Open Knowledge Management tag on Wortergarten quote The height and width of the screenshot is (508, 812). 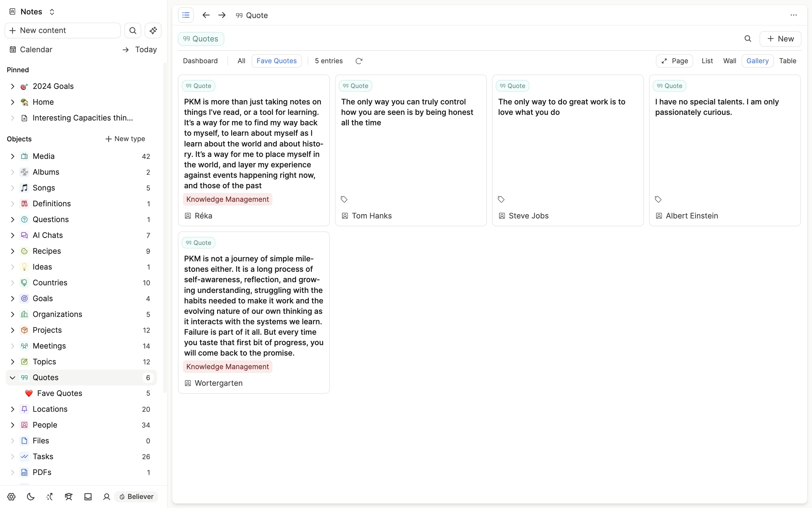click(x=228, y=367)
